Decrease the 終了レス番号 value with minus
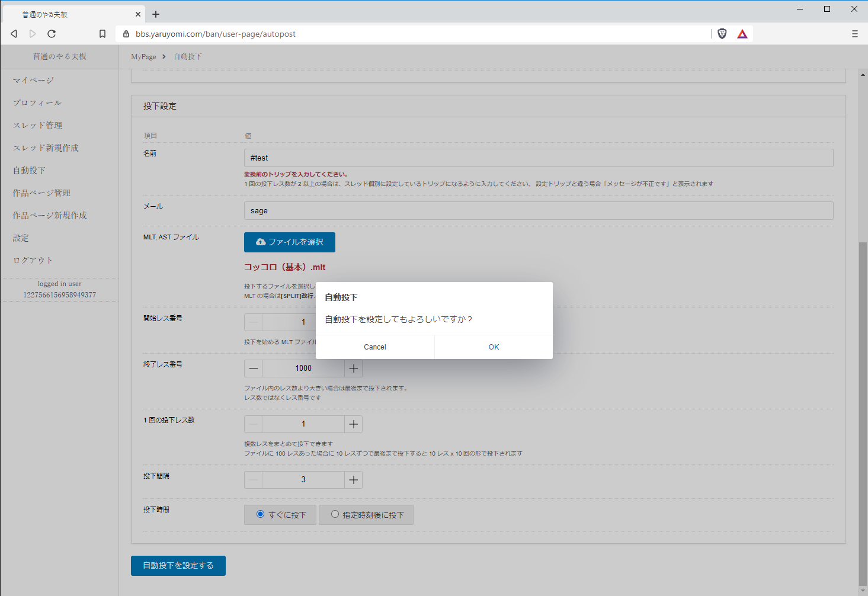Screen dimensions: 868x596 254,369
